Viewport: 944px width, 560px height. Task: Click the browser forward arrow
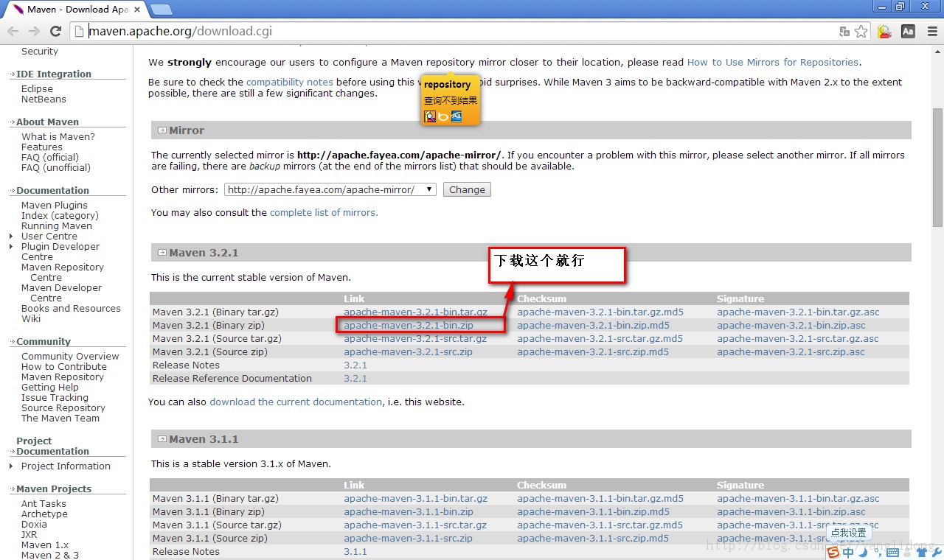tap(34, 31)
